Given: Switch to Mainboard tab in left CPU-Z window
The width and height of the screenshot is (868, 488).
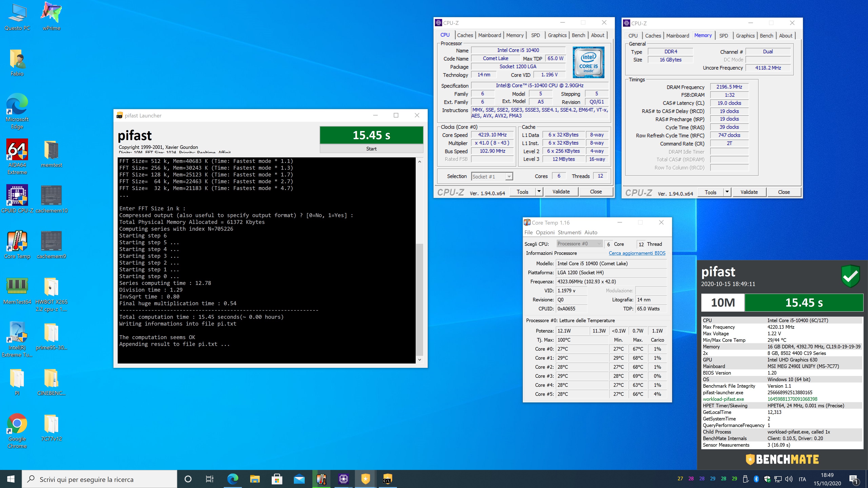Looking at the screenshot, I should coord(489,35).
